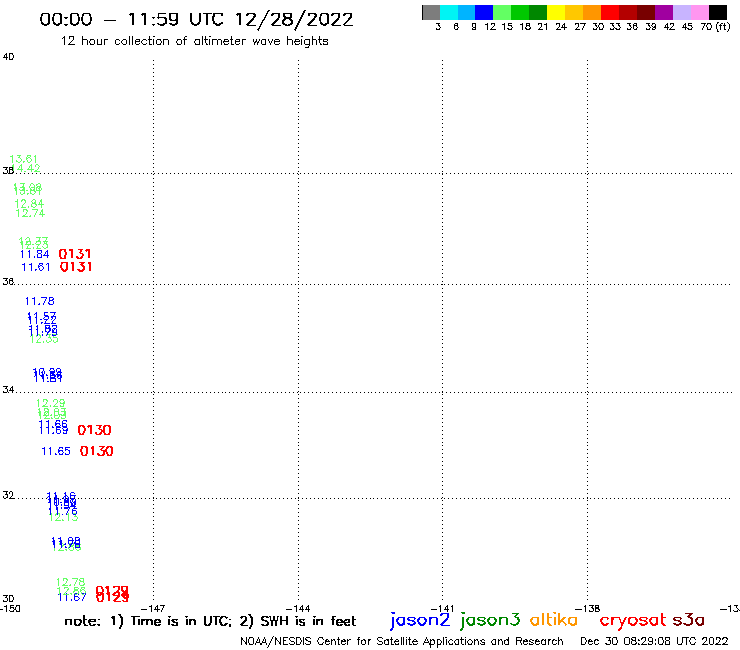
Task: Select the wave height reading 11.78
Action: pyautogui.click(x=40, y=301)
